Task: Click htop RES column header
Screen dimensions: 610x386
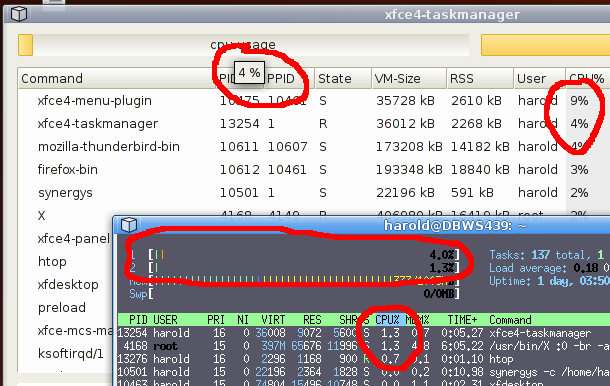Action: 312,320
